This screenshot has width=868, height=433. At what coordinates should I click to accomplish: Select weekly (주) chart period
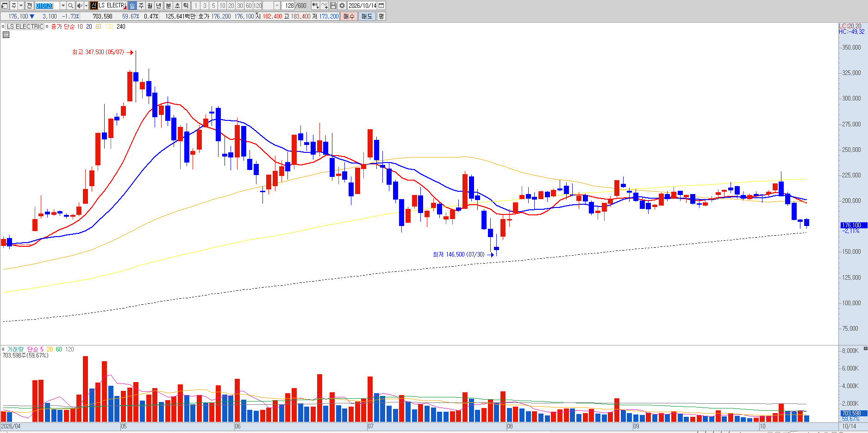coord(141,6)
